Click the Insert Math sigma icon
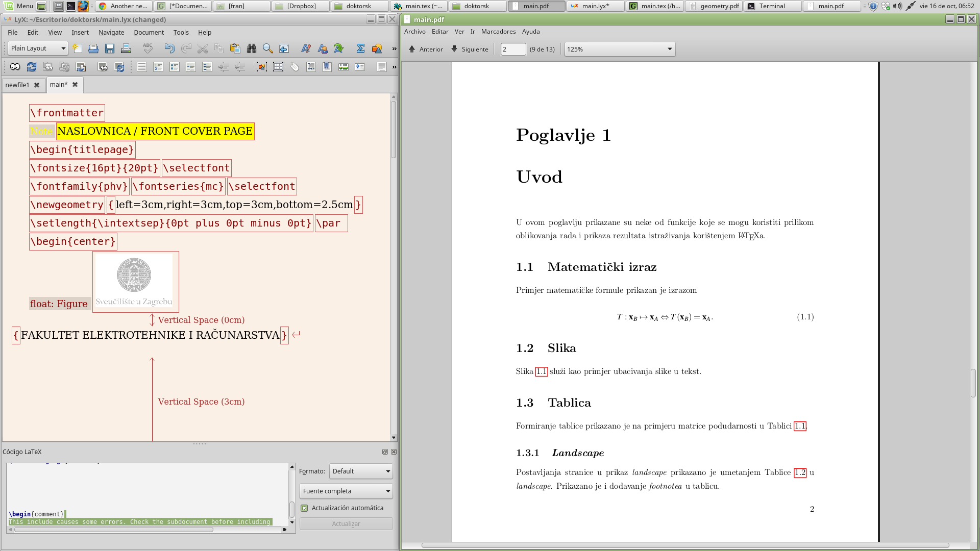Image resolution: width=980 pixels, height=551 pixels. pyautogui.click(x=360, y=48)
